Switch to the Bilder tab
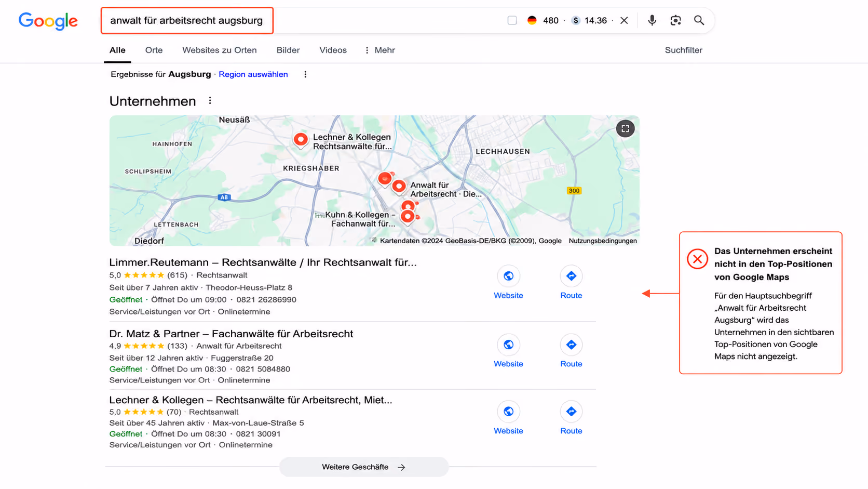The height and width of the screenshot is (489, 868). click(288, 50)
